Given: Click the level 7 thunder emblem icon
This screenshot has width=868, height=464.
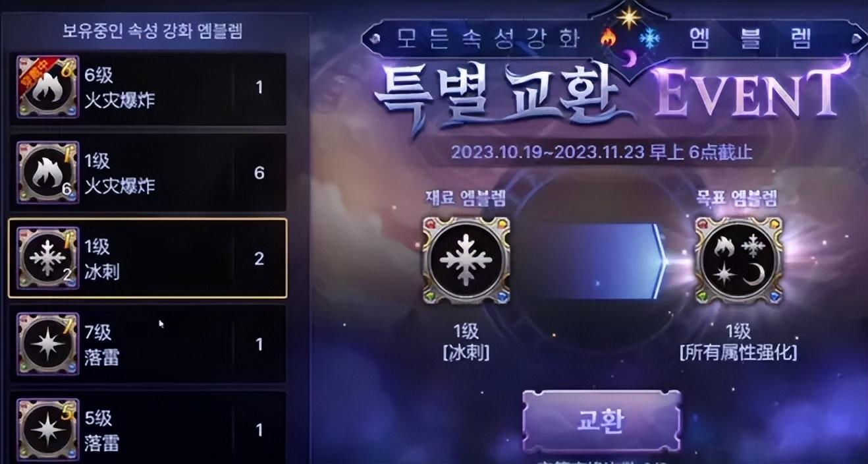Looking at the screenshot, I should 47,344.
